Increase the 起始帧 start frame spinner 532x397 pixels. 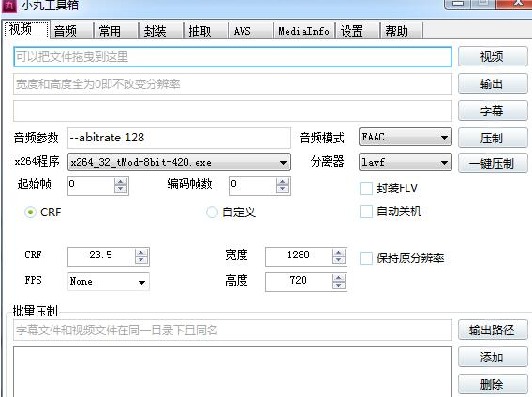(x=121, y=182)
